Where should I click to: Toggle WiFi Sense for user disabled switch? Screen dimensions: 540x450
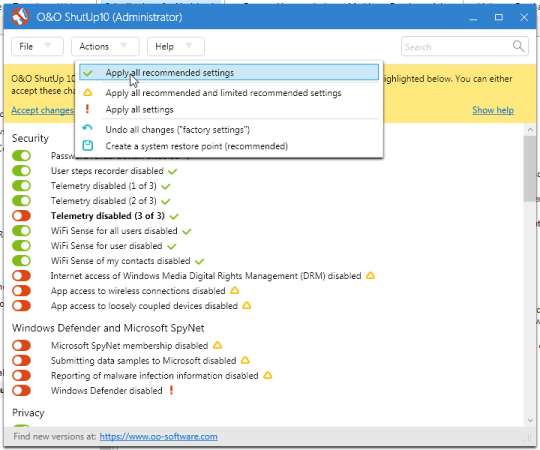tap(21, 245)
